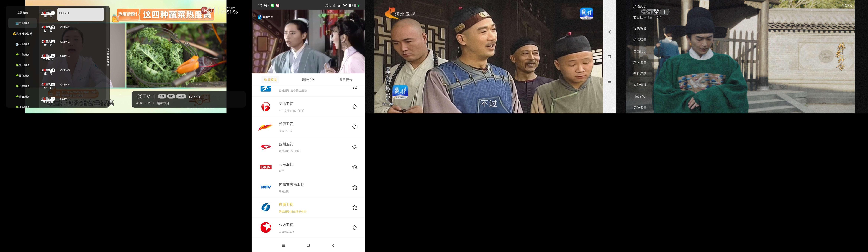868x252 pixels.
Task: Select the CCTV-4 中文国际 channel logo
Action: coord(48,57)
